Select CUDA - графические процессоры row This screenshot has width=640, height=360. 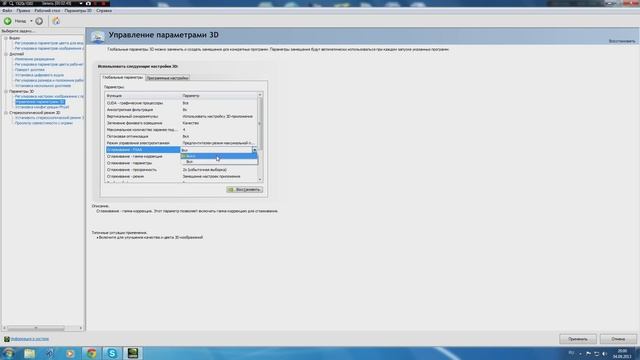182,103
